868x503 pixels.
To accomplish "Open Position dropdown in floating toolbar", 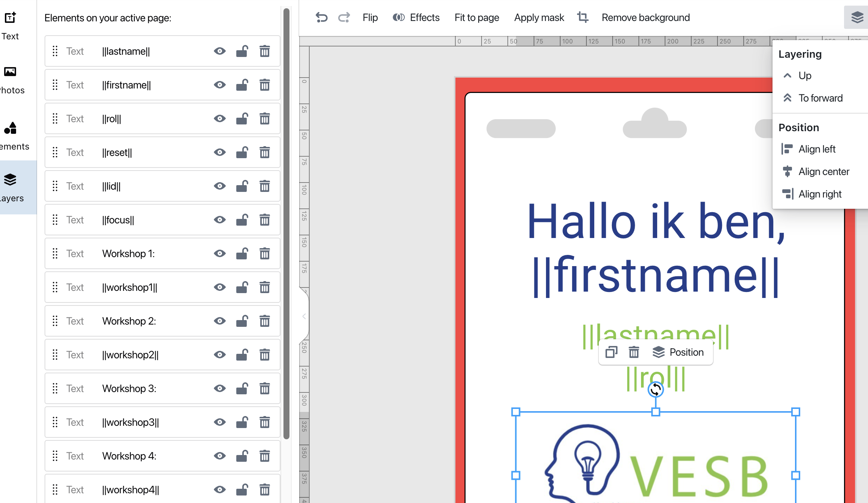I will coord(678,352).
